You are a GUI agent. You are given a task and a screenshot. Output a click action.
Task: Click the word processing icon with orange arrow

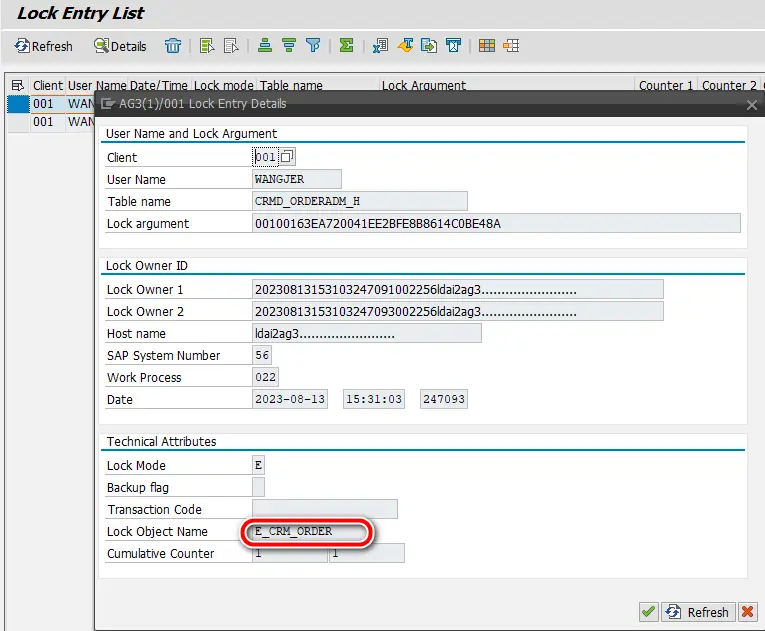(x=405, y=45)
